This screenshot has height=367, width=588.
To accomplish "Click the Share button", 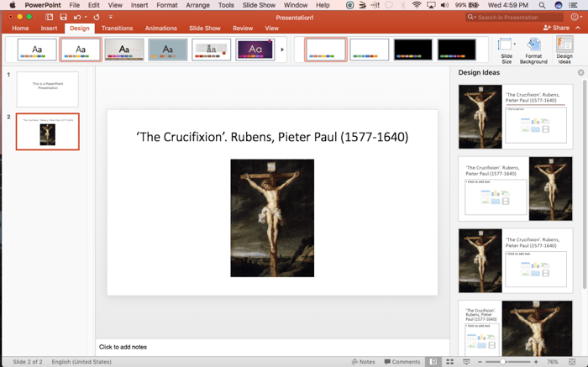I will tap(556, 28).
